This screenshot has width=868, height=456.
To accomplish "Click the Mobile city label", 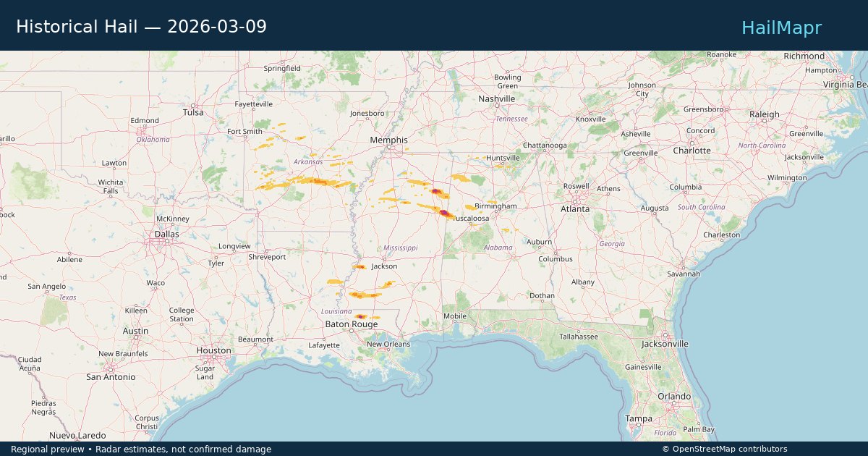I will tap(455, 316).
